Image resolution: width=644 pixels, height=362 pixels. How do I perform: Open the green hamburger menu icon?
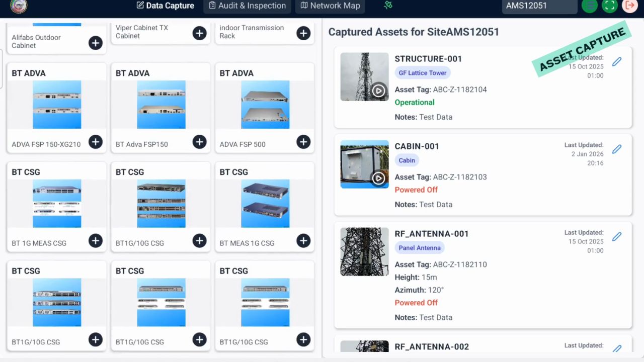pyautogui.click(x=590, y=6)
